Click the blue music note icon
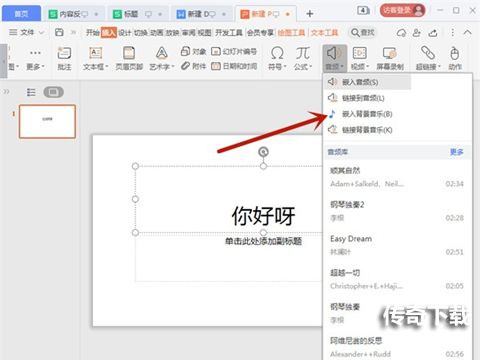Viewport: 480px width, 360px height. [x=332, y=114]
